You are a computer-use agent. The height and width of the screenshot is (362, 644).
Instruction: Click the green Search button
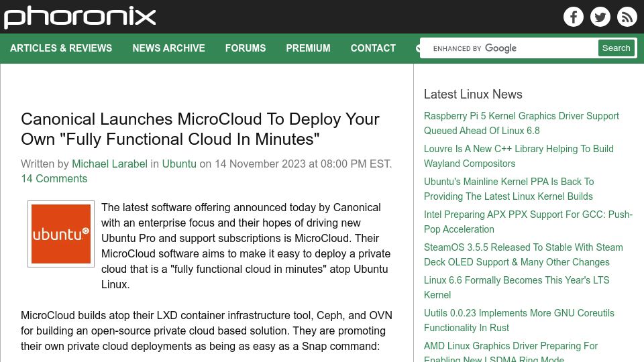click(x=616, y=48)
